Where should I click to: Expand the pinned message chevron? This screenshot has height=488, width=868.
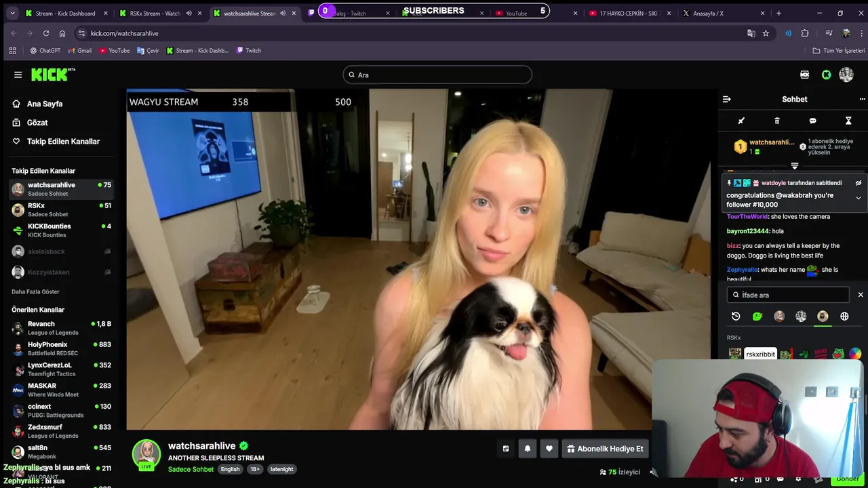tap(858, 198)
